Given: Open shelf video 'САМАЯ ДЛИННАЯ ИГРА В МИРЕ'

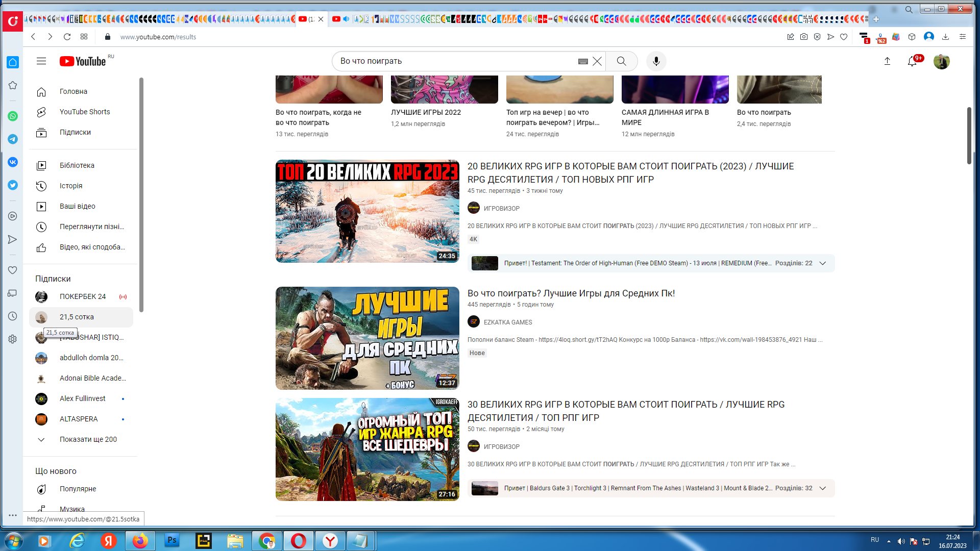Looking at the screenshot, I should click(665, 117).
